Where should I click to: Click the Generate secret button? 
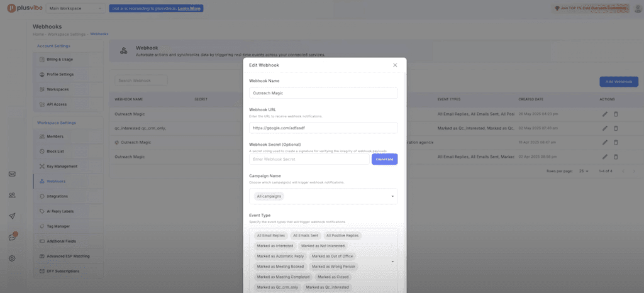pyautogui.click(x=384, y=159)
